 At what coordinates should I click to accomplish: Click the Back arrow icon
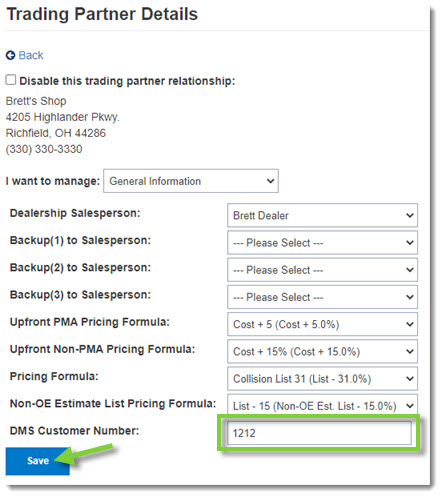pos(10,55)
